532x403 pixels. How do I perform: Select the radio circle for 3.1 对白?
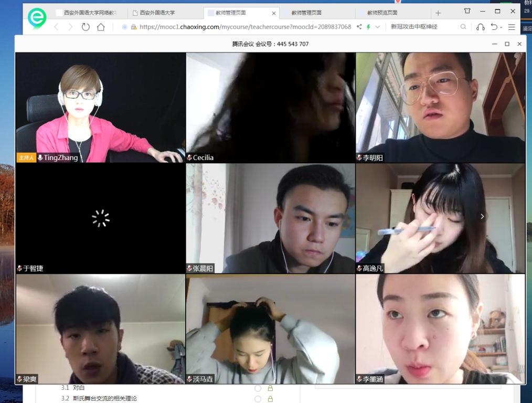(258, 388)
